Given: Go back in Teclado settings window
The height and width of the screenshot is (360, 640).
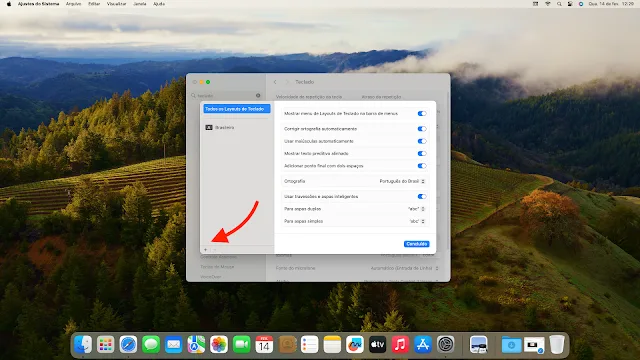Looking at the screenshot, I should click(x=275, y=82).
